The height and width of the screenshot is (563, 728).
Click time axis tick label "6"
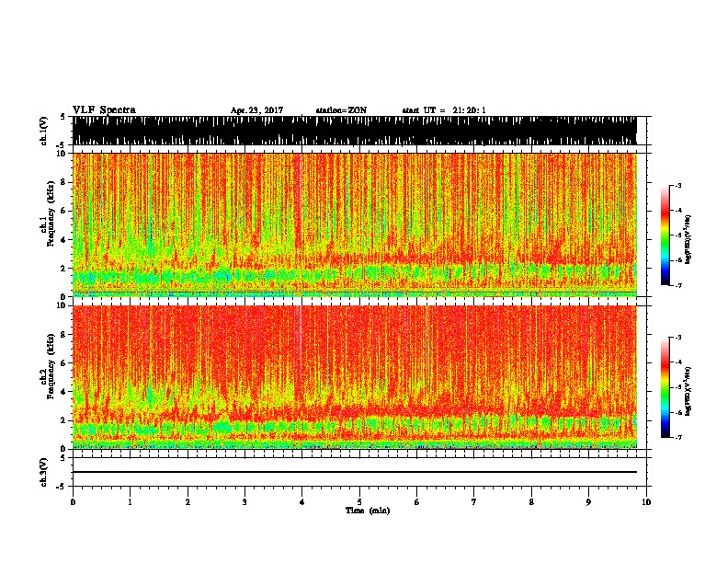[417, 502]
